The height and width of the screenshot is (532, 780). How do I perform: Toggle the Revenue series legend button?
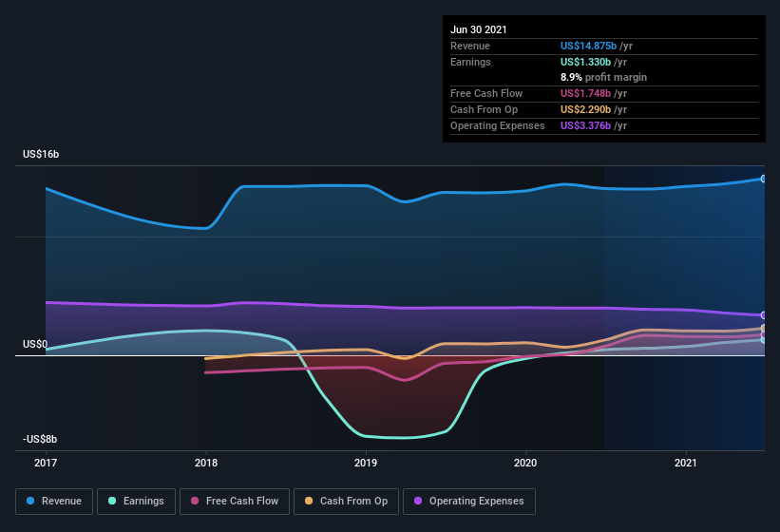54,502
